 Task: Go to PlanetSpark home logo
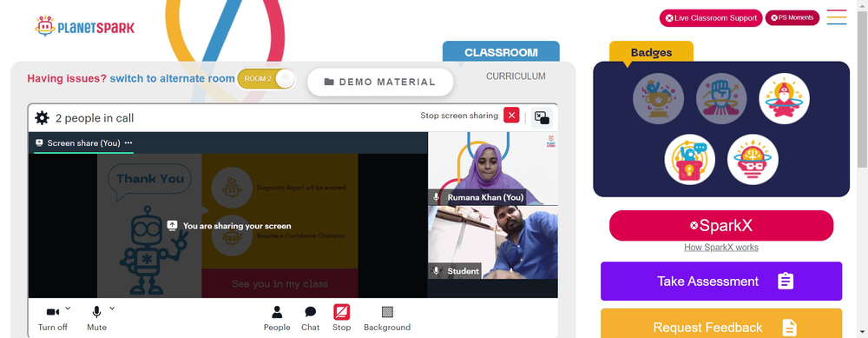[85, 26]
